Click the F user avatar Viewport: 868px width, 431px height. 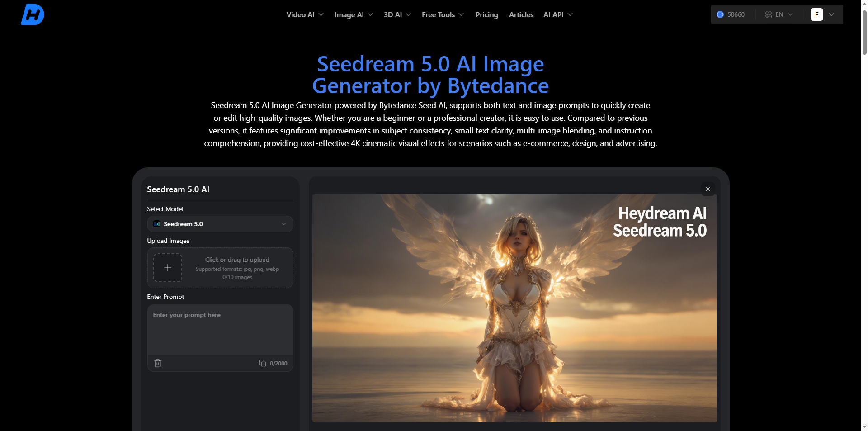point(816,14)
